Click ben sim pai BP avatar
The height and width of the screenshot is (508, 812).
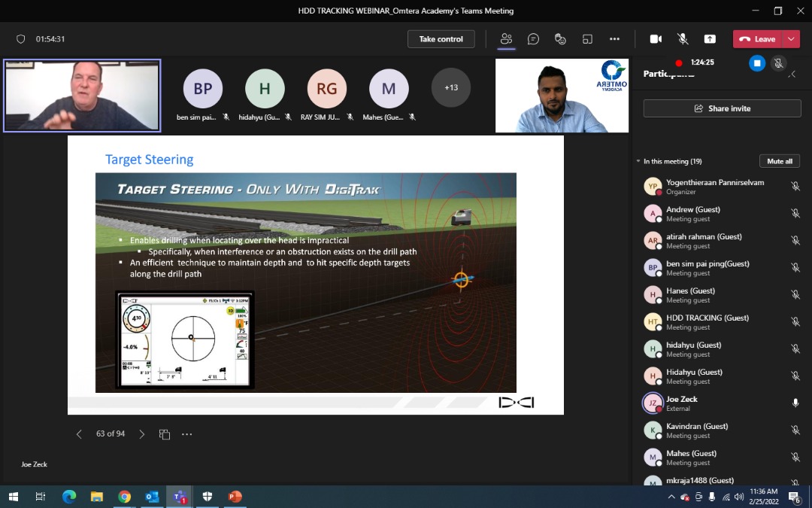click(x=203, y=88)
